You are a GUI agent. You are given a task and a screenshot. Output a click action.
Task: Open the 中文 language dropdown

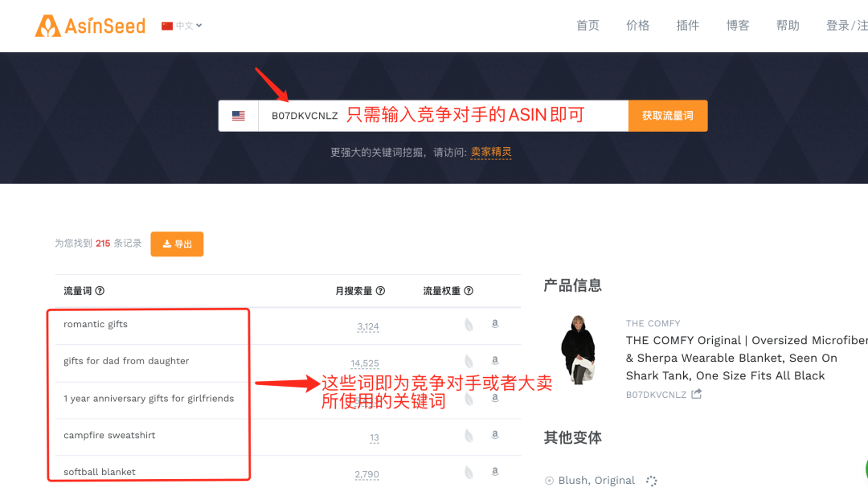pyautogui.click(x=183, y=25)
